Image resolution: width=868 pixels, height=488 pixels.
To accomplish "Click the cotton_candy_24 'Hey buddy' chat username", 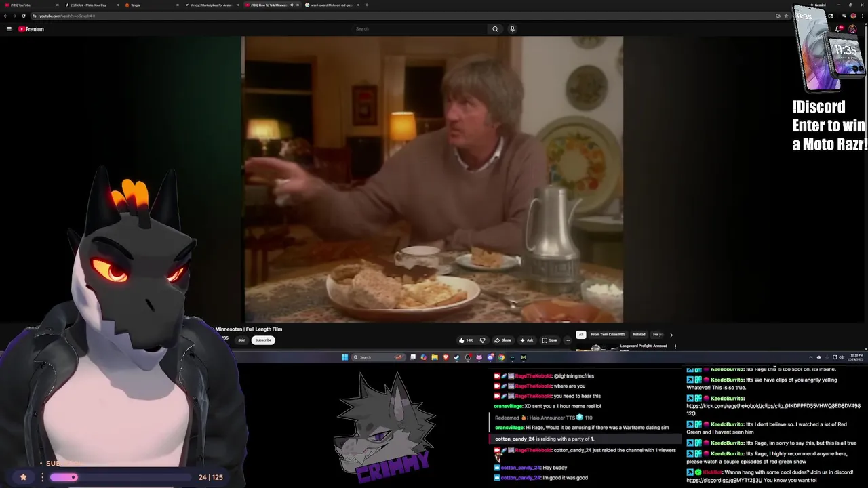I will (x=521, y=468).
